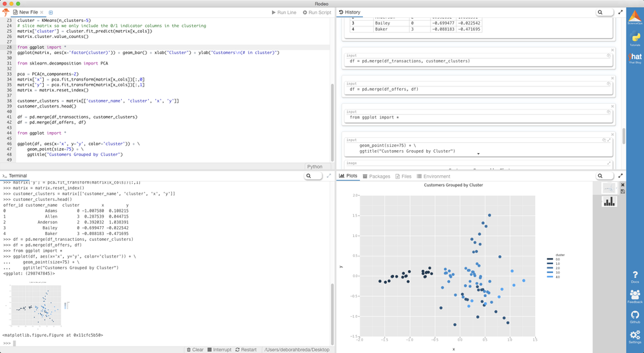Open the Github sidebar icon
644x353 pixels.
[x=635, y=316]
